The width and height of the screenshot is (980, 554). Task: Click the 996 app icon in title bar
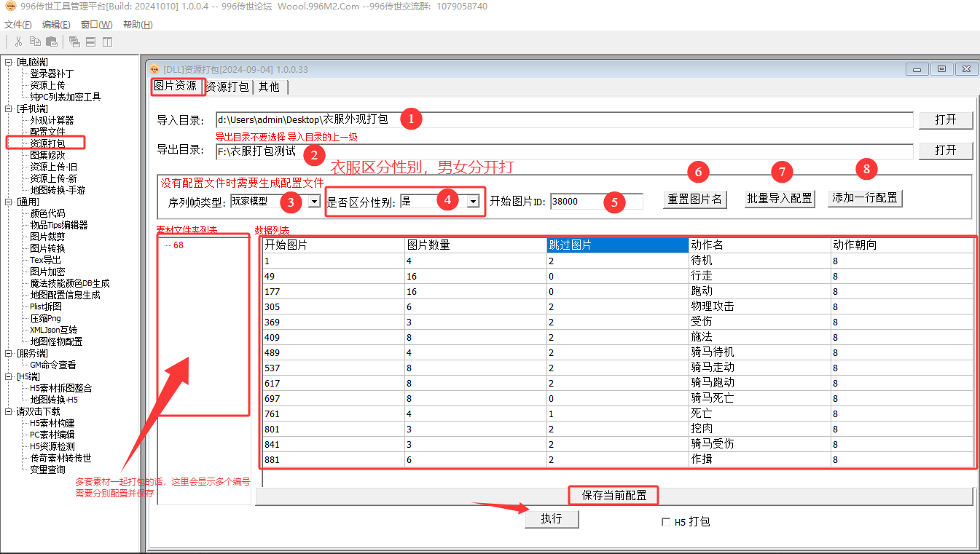pyautogui.click(x=9, y=7)
